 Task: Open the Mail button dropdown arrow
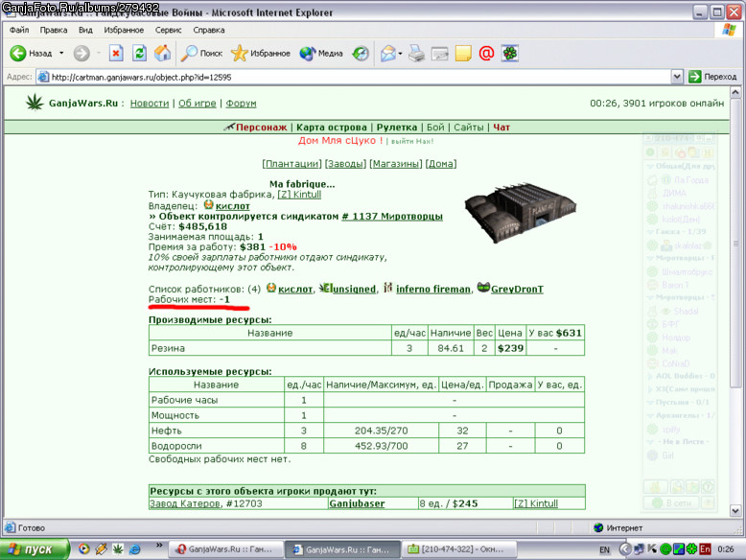pos(400,54)
